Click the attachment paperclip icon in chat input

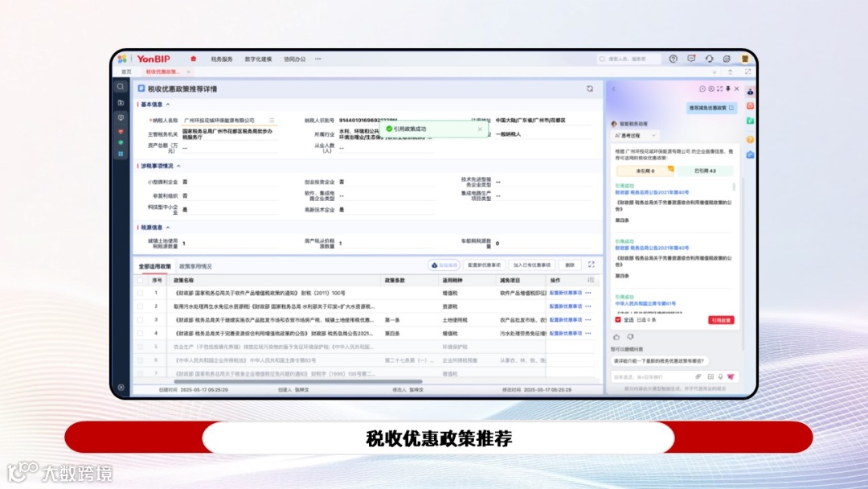[698, 376]
